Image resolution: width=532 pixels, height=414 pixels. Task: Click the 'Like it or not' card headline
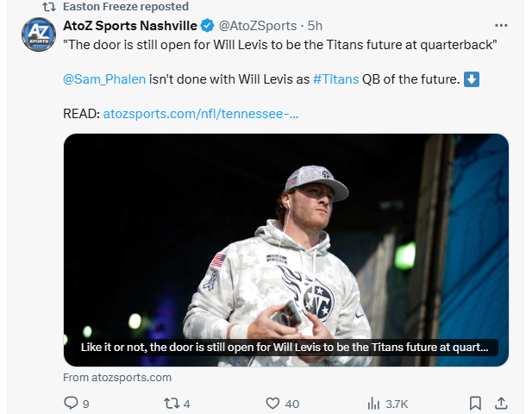[x=285, y=347]
